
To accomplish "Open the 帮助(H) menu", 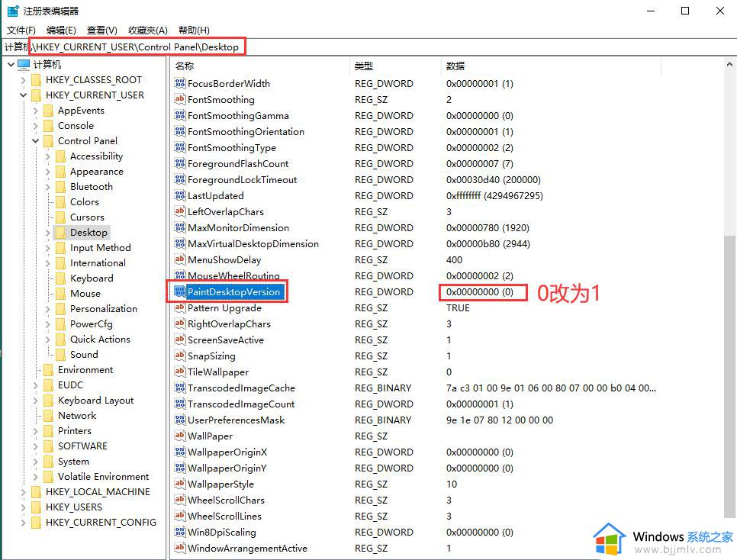I will click(x=194, y=30).
